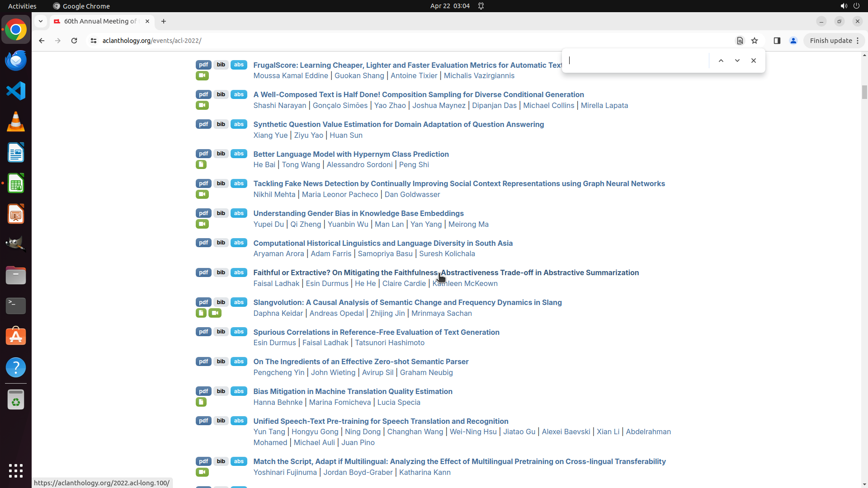Expand the Chrome tab search dropdown
The width and height of the screenshot is (868, 488).
click(41, 21)
